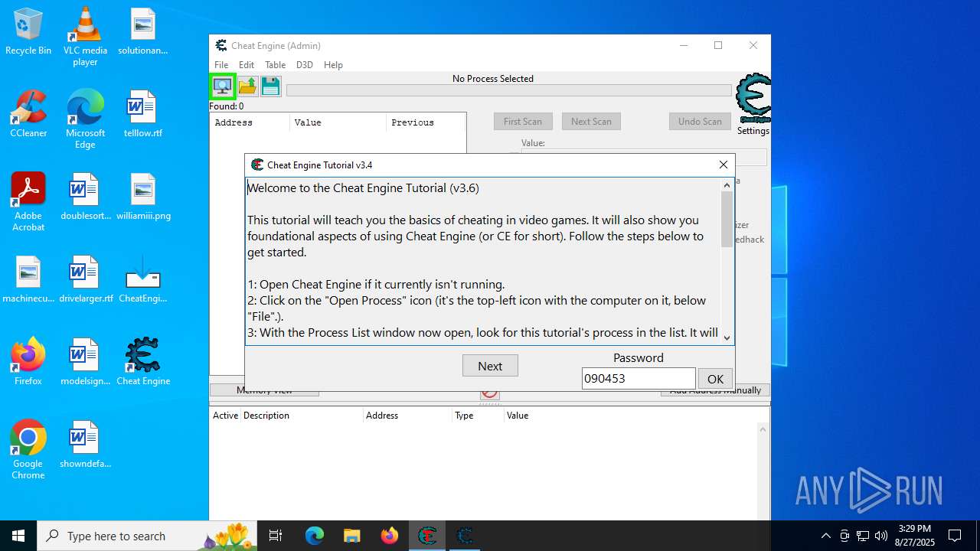Select the doublesort... Word document icon

[85, 197]
